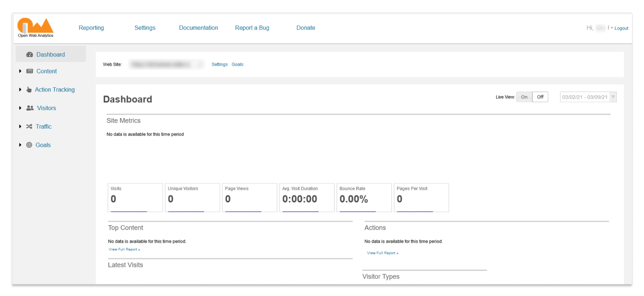Open the Reporting menu
The image size is (644, 296).
pos(91,28)
